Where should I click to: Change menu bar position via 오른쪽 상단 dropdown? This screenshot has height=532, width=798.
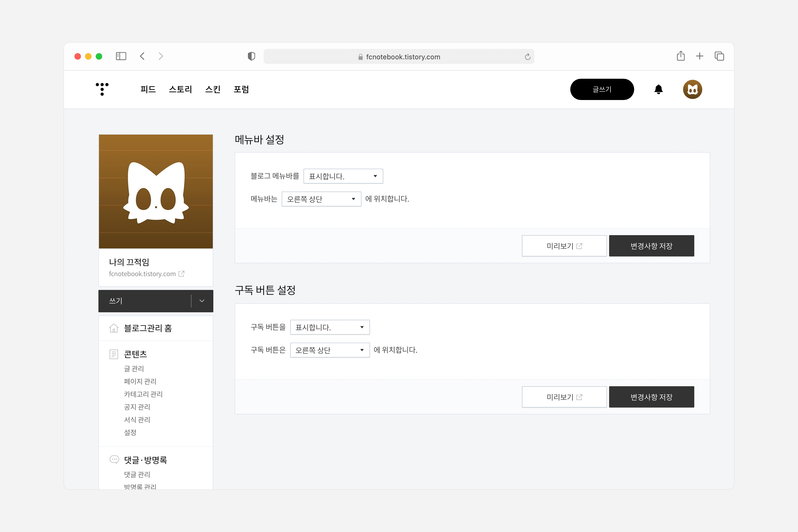(x=321, y=199)
